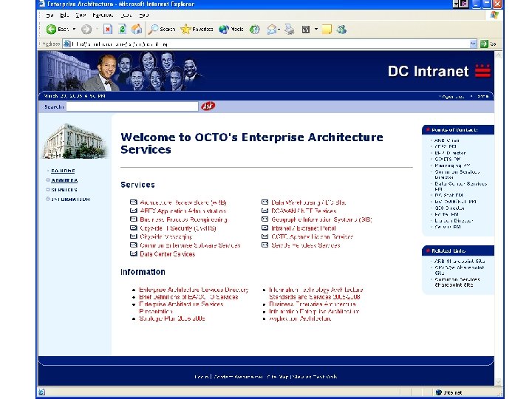Open the View menu
532x399 pixels.
(81, 16)
